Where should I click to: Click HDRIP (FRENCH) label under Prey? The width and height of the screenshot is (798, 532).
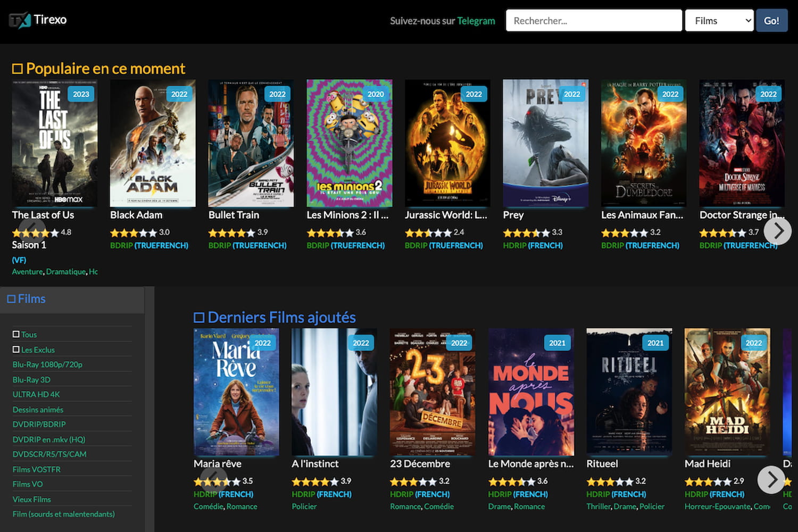(533, 245)
